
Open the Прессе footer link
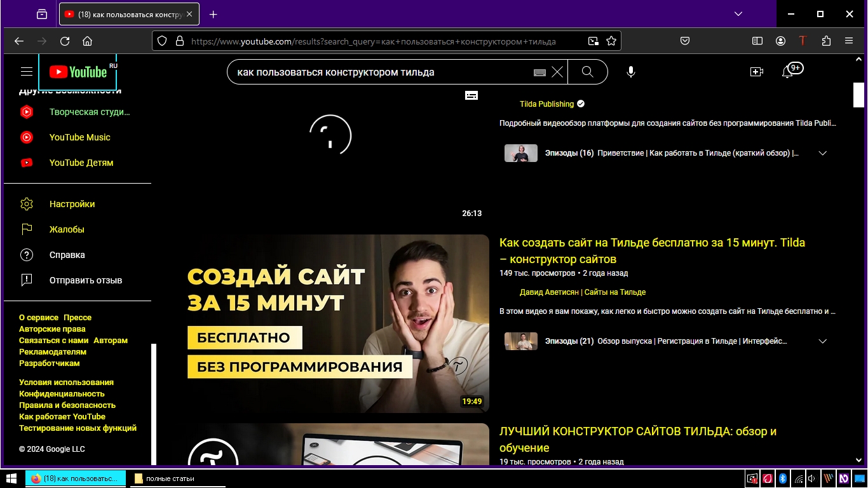tap(78, 317)
